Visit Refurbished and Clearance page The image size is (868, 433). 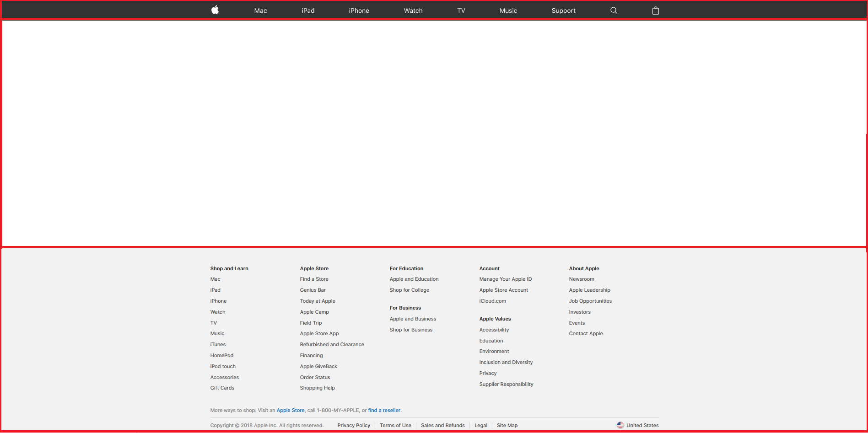[332, 344]
